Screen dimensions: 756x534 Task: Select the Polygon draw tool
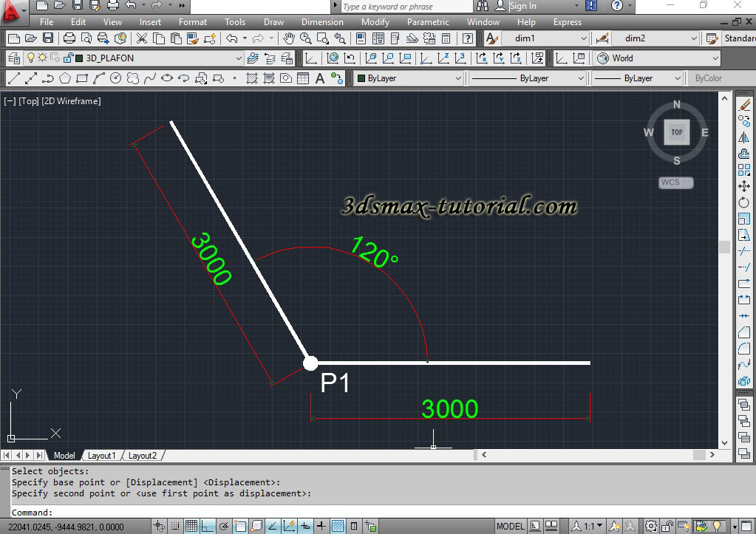[65, 78]
